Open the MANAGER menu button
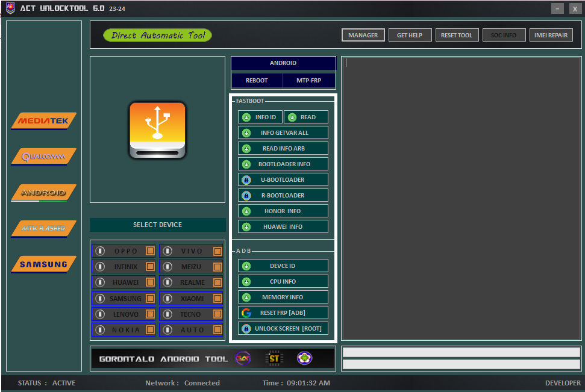585x392 pixels. (363, 35)
